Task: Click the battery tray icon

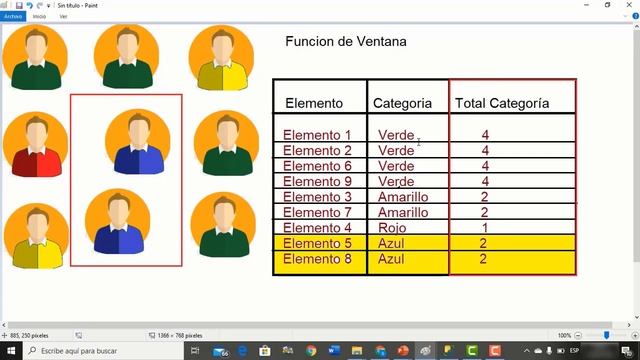Action: (561, 351)
